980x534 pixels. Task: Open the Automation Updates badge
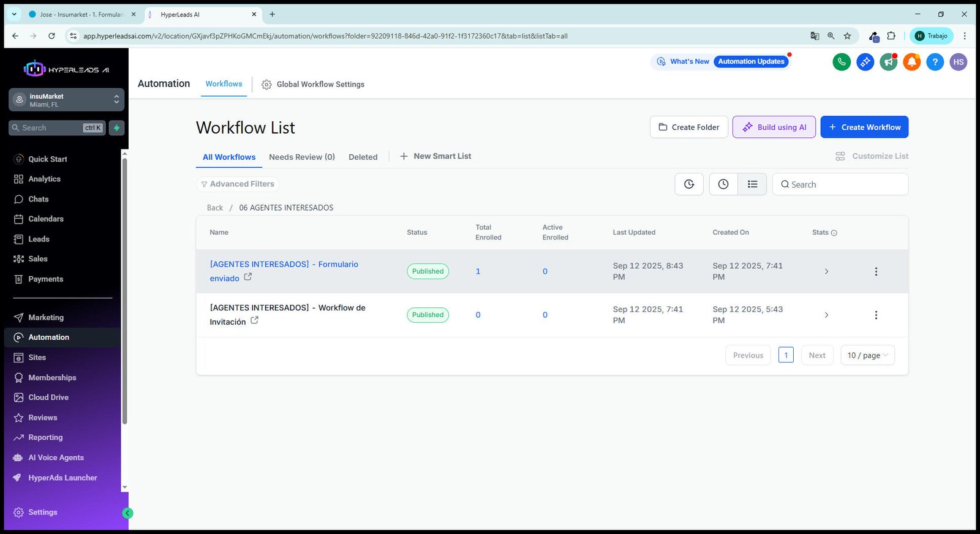[x=751, y=61]
